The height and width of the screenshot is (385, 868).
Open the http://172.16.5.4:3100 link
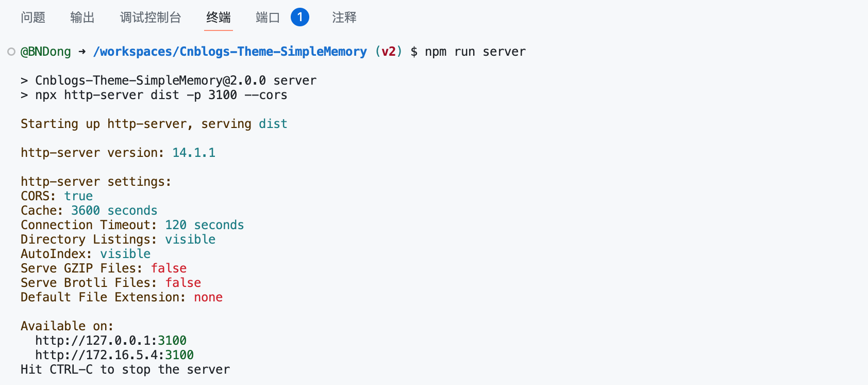[114, 355]
